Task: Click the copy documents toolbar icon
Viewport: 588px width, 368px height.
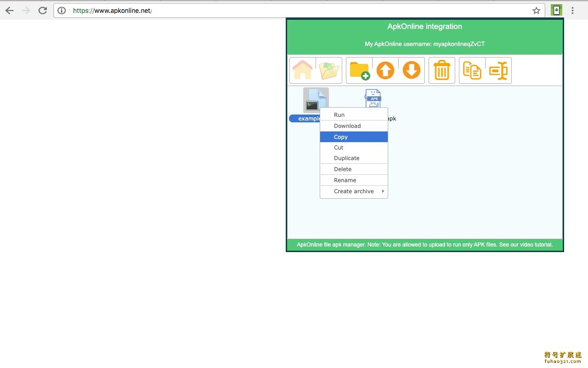Action: coord(472,70)
